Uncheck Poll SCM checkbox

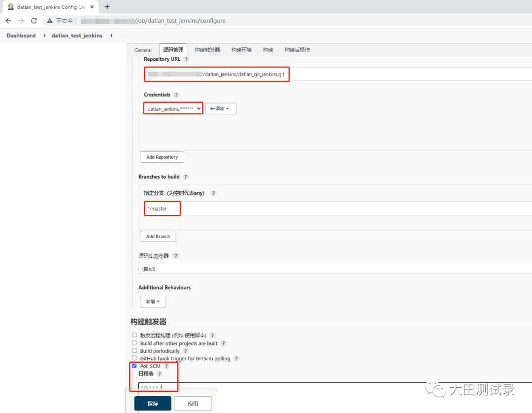click(134, 366)
